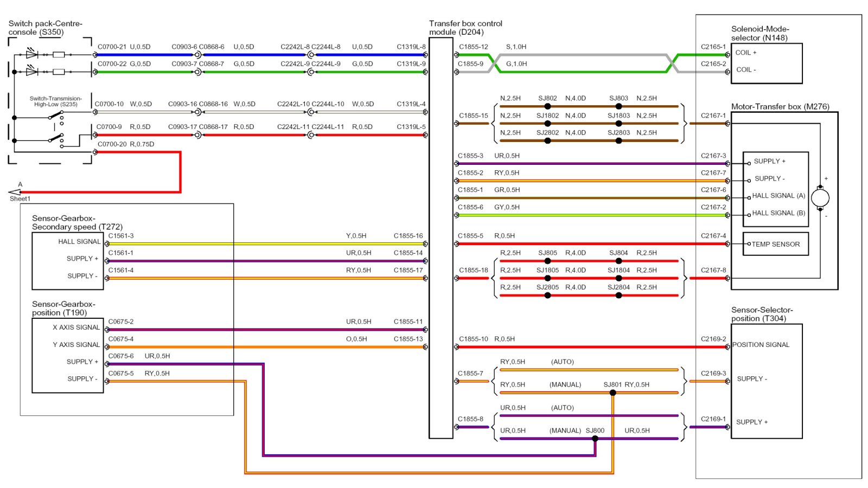Click the SJ1805 splice dot on red wire

[x=547, y=278]
